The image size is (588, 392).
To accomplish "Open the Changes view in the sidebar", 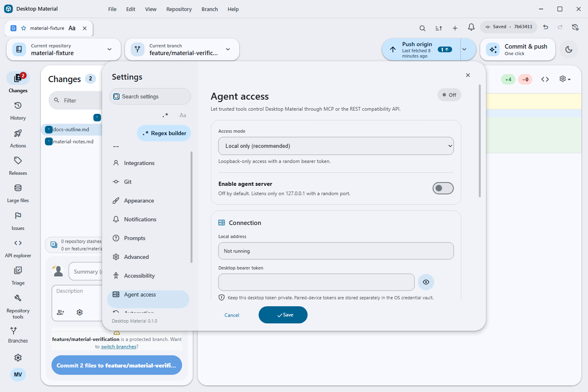I will (18, 83).
